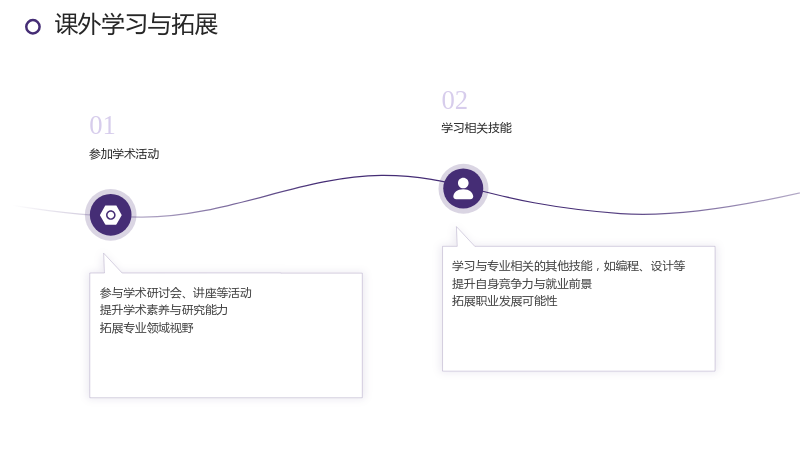Click text line 拓展职业发展可能性
The width and height of the screenshot is (800, 450).
505,301
